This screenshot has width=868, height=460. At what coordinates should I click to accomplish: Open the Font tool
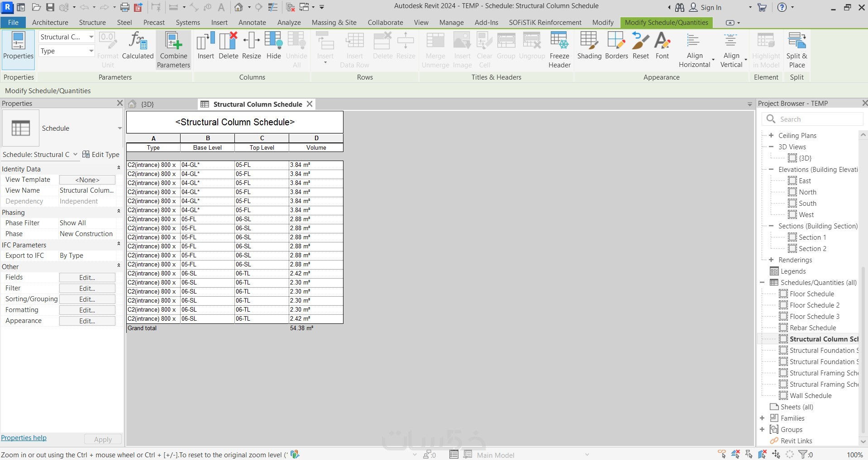click(662, 46)
